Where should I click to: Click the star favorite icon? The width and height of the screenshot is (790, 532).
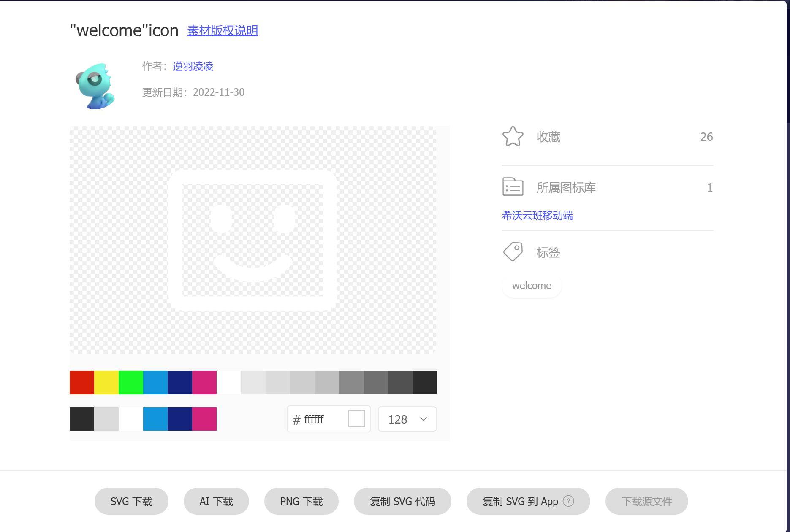(513, 137)
